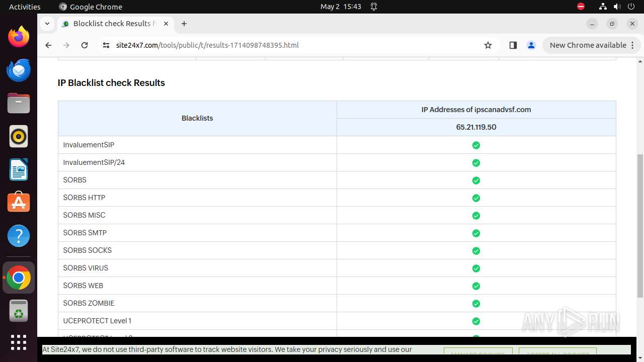
Task: Show the applications grid
Action: tap(19, 342)
